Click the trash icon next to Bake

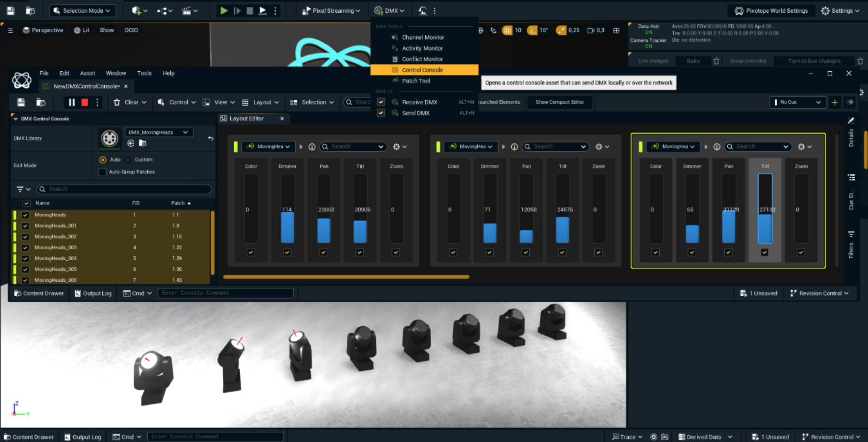pos(716,61)
